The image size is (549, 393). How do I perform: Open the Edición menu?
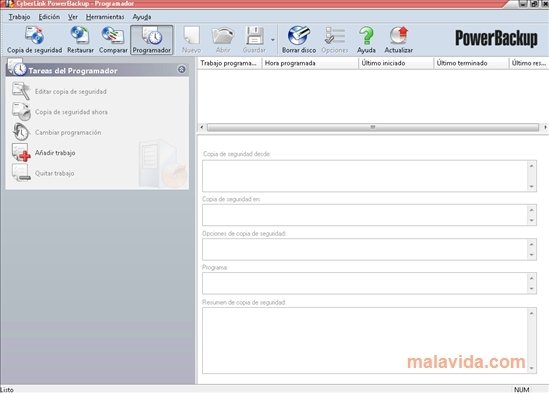[x=49, y=17]
